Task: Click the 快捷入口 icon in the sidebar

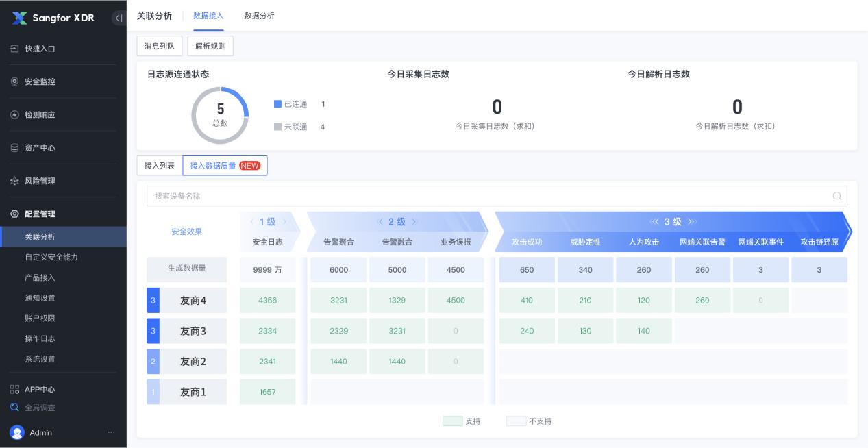Action: click(x=14, y=49)
